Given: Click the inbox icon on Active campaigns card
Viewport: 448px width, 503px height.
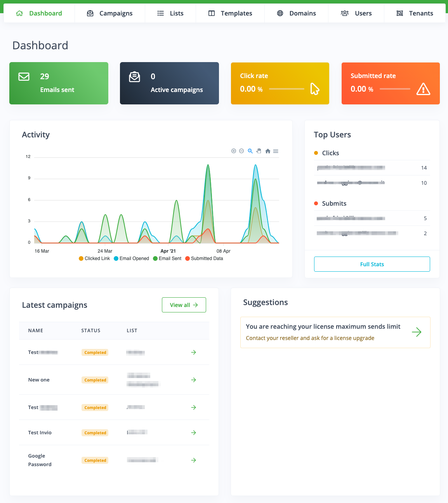Looking at the screenshot, I should [134, 77].
